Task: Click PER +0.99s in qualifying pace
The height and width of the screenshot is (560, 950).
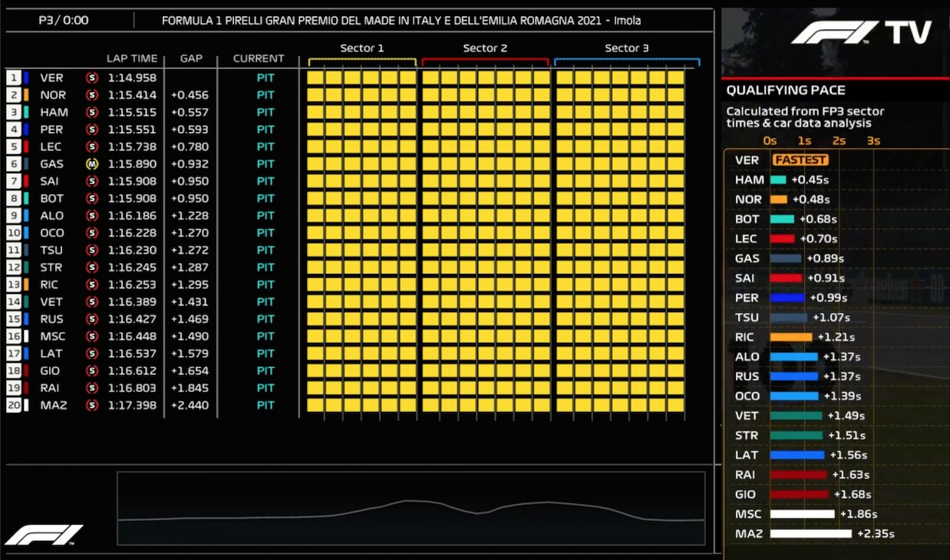Action: pos(829,298)
